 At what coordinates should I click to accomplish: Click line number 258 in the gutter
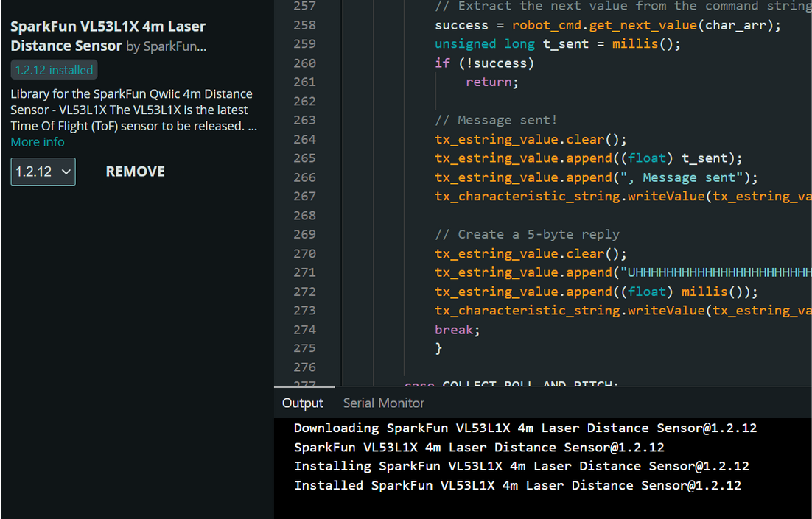(304, 25)
